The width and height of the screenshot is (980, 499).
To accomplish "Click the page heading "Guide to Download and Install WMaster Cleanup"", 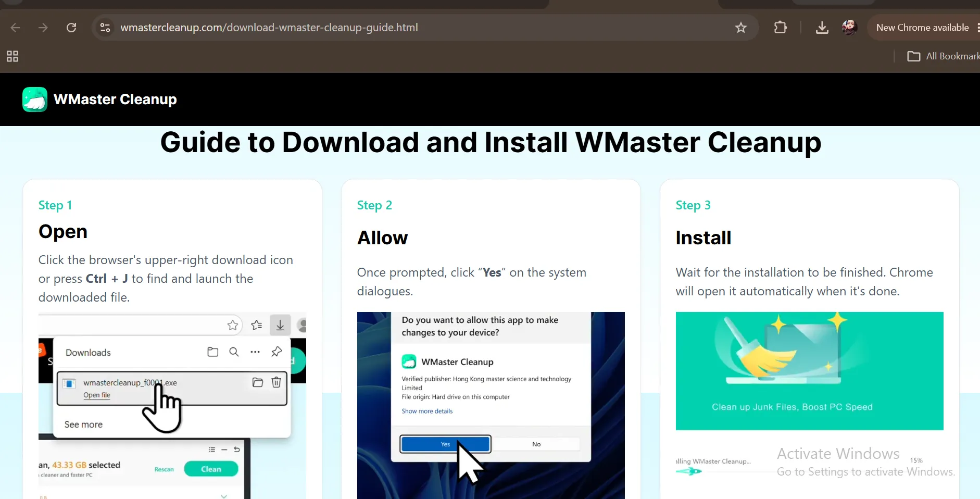I will click(491, 142).
